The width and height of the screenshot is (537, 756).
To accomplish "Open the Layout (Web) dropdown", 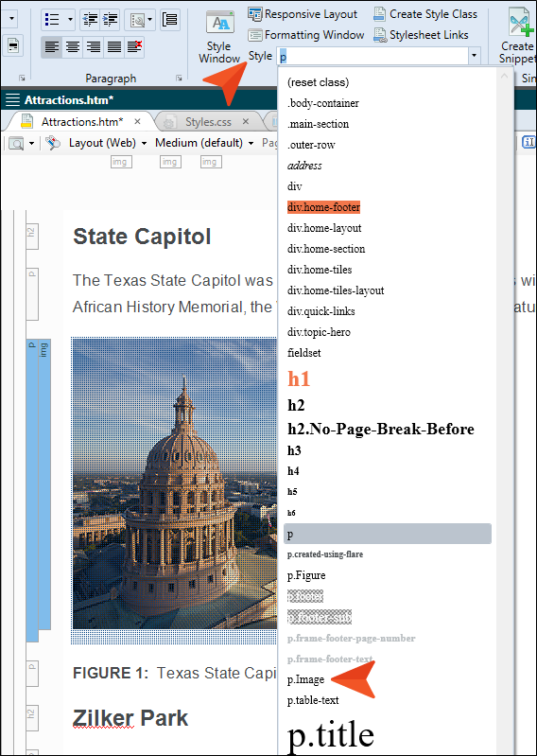I will [x=108, y=143].
